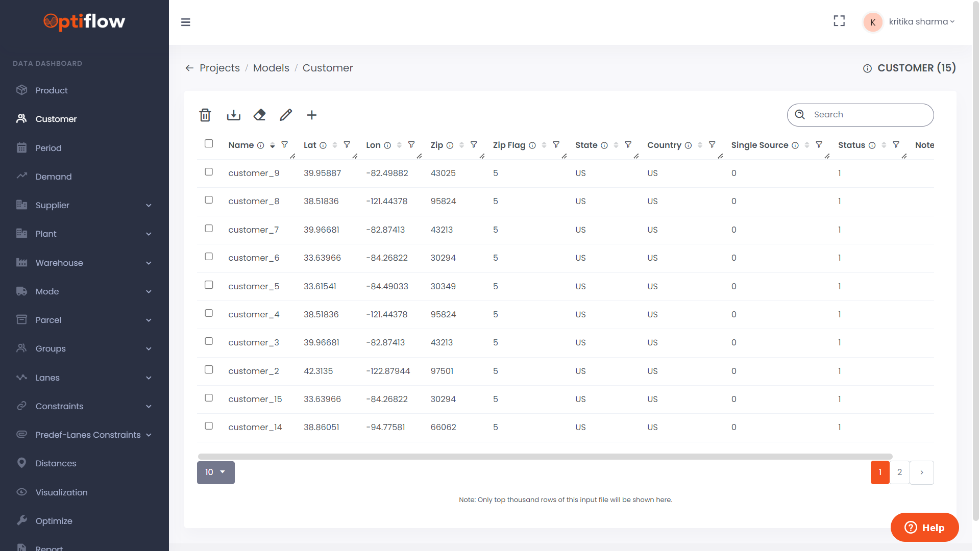
Task: Add a new customer with plus icon
Action: pyautogui.click(x=311, y=115)
